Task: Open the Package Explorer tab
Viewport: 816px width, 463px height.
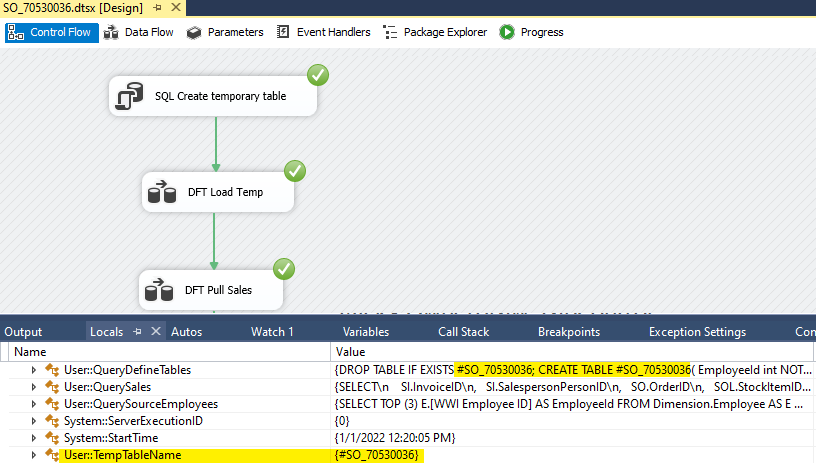Action: tap(435, 32)
